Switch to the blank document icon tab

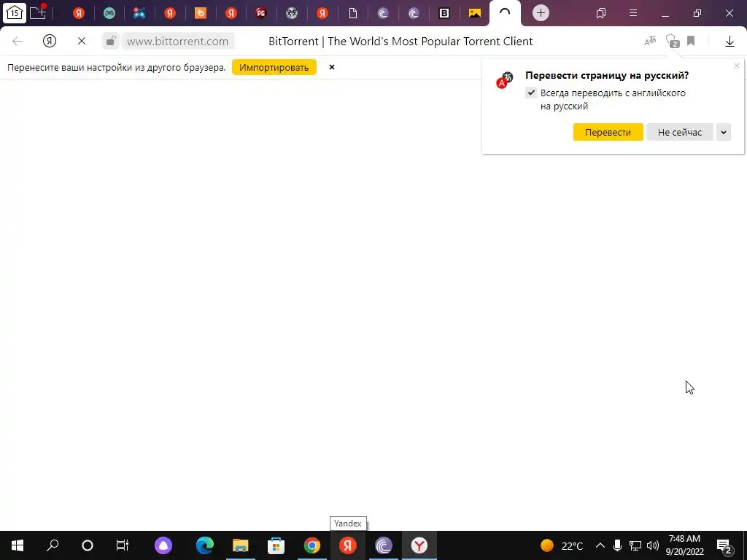(x=352, y=13)
